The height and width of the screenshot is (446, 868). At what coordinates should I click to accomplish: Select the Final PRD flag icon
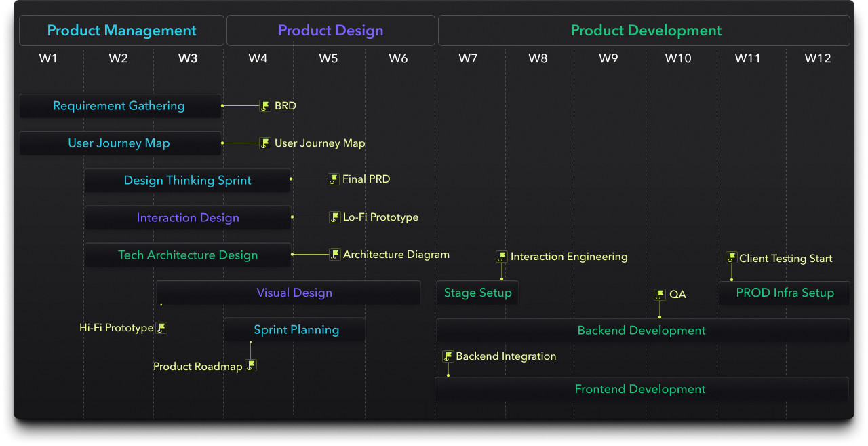click(x=333, y=179)
